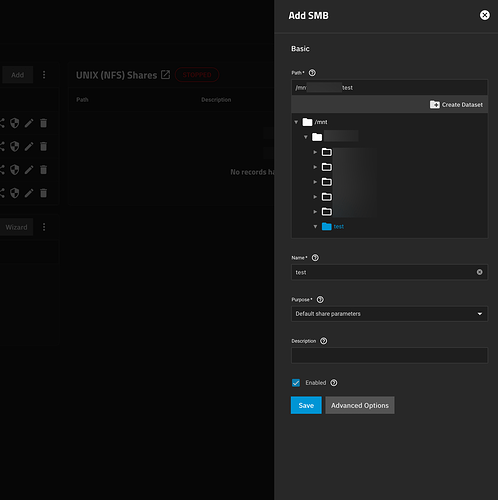
Task: Expand the first subfolder in the tree
Action: pyautogui.click(x=315, y=152)
